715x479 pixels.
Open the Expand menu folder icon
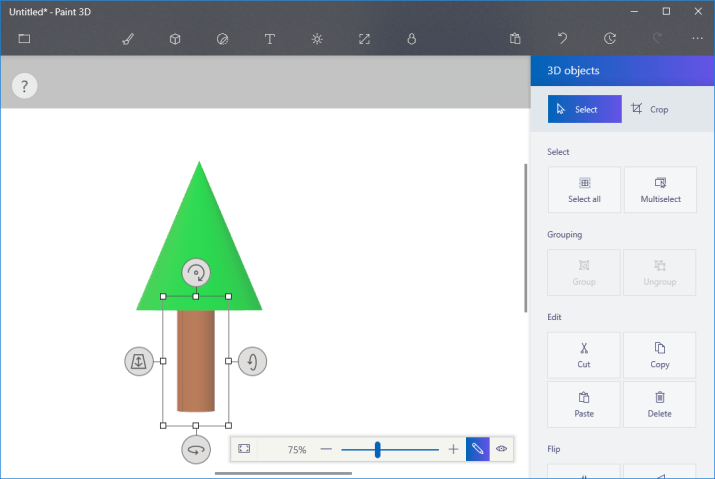(24, 39)
